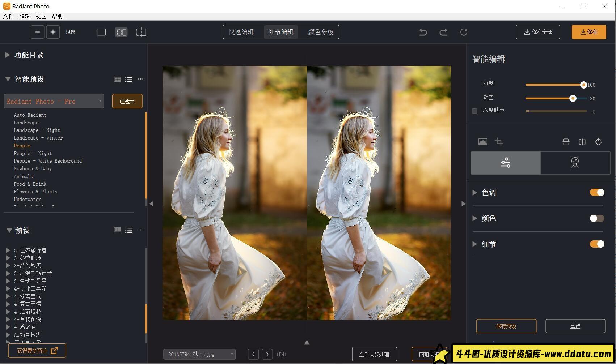Click the undo arrow icon
The image size is (616, 364).
[422, 32]
